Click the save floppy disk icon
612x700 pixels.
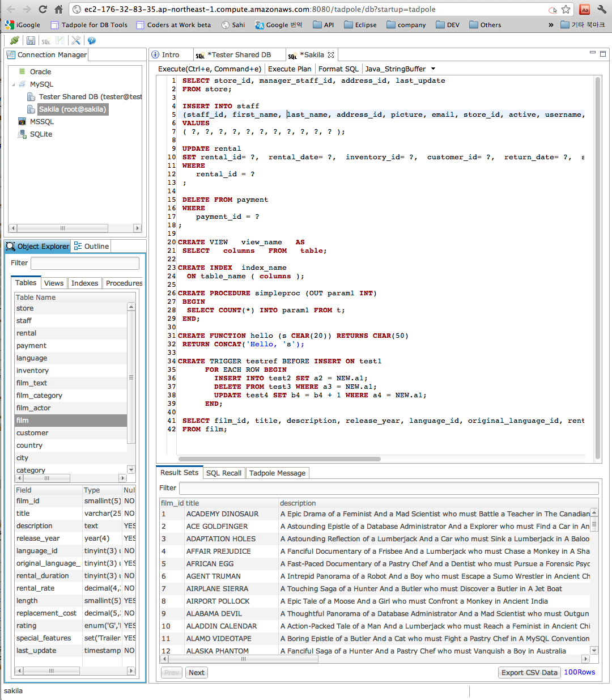click(x=31, y=40)
